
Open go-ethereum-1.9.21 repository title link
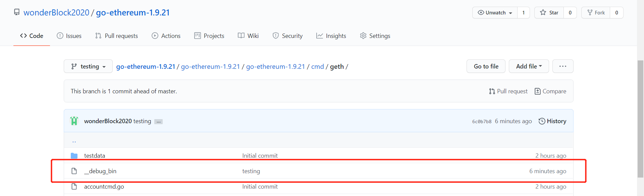(x=133, y=12)
